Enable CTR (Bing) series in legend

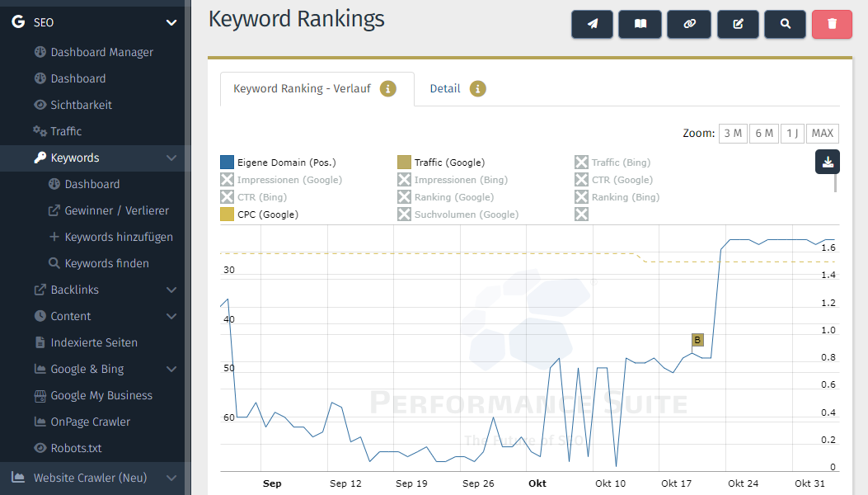coord(227,197)
